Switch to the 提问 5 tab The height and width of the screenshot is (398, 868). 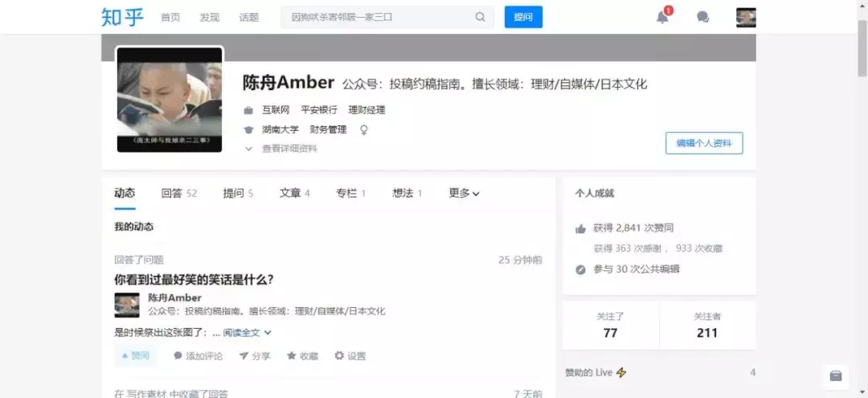pyautogui.click(x=238, y=193)
